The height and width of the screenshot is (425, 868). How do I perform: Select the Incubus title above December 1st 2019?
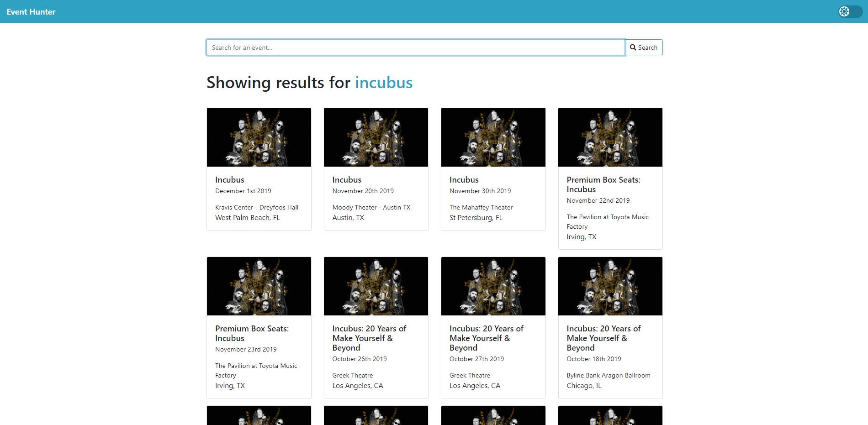point(230,180)
